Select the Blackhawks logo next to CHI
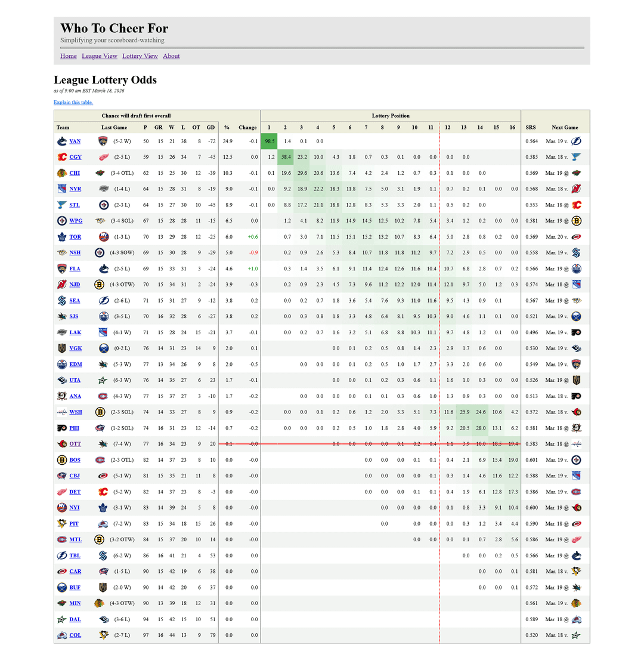 tap(61, 173)
